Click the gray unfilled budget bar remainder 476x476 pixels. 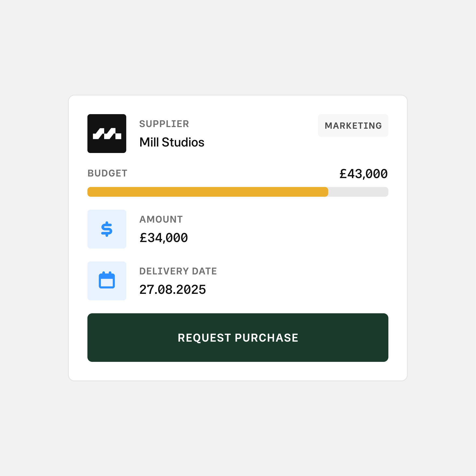pos(358,192)
